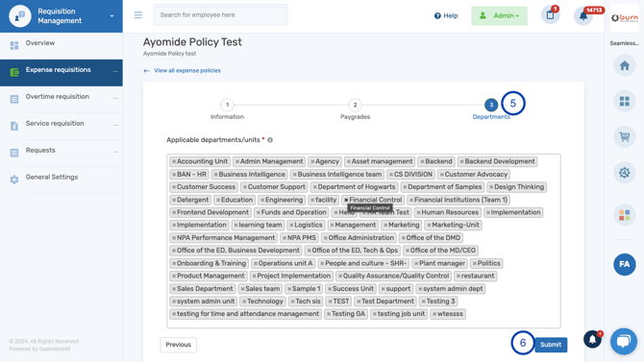Remove the Technology tag

tap(244, 302)
